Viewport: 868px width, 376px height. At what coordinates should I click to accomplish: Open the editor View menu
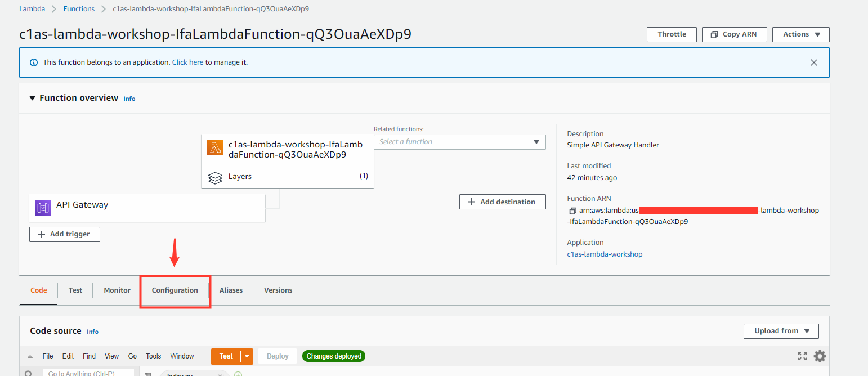[x=112, y=356]
